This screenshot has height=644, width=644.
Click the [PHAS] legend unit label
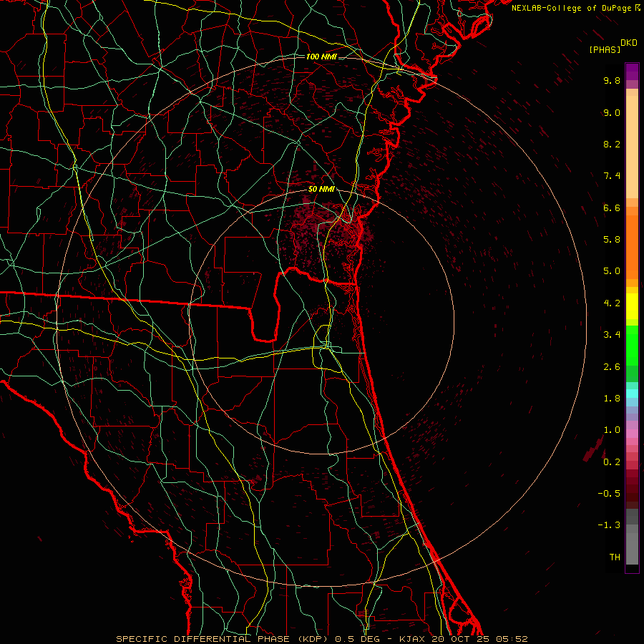coord(605,49)
